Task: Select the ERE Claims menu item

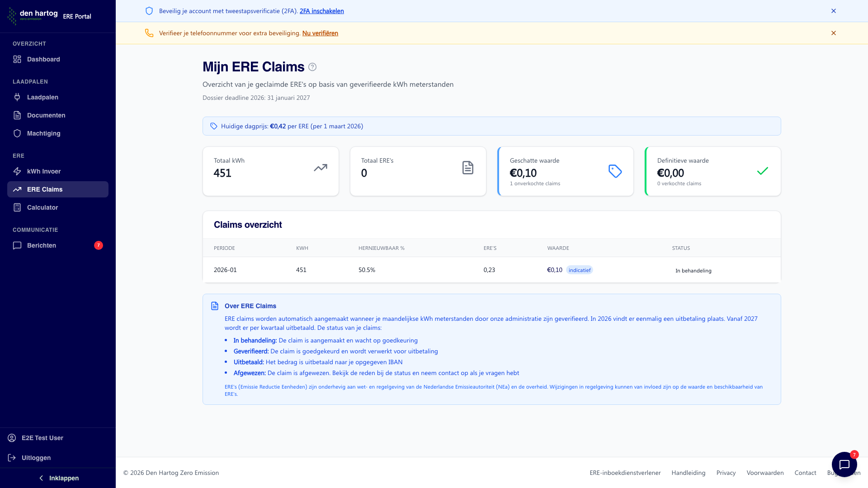Action: point(45,189)
